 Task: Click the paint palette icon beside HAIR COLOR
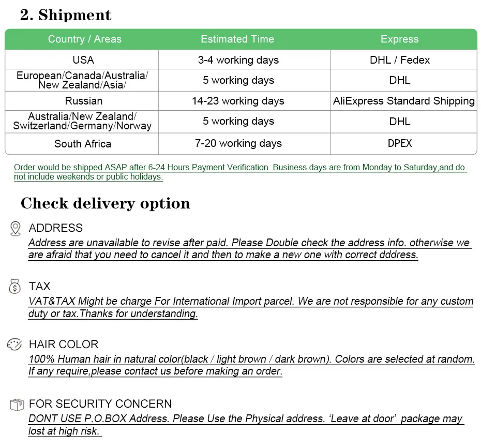pos(14,345)
